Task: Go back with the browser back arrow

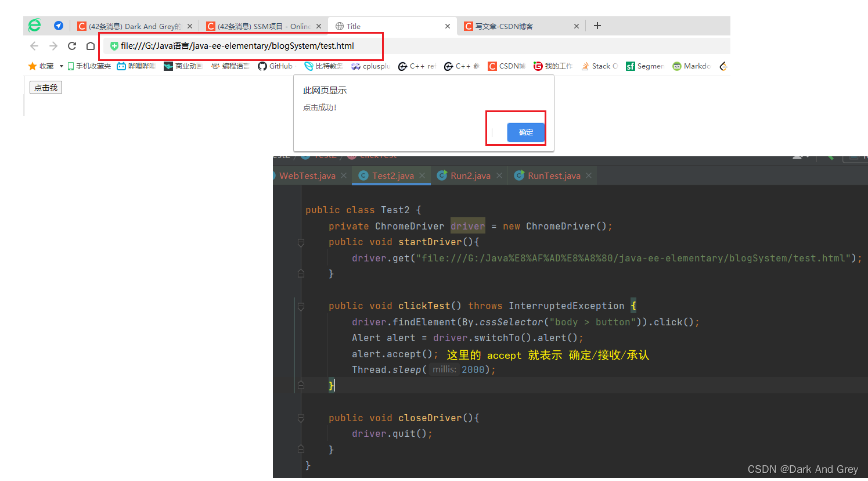Action: pyautogui.click(x=34, y=46)
